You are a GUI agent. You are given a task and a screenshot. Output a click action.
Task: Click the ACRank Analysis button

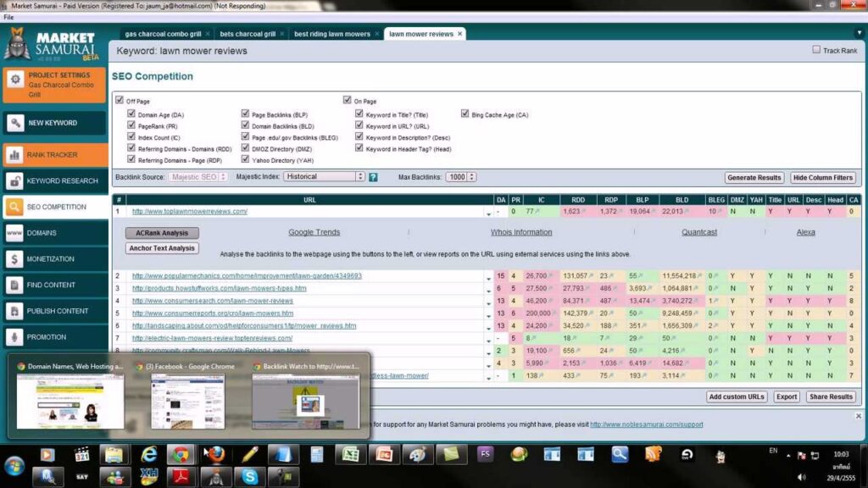162,233
